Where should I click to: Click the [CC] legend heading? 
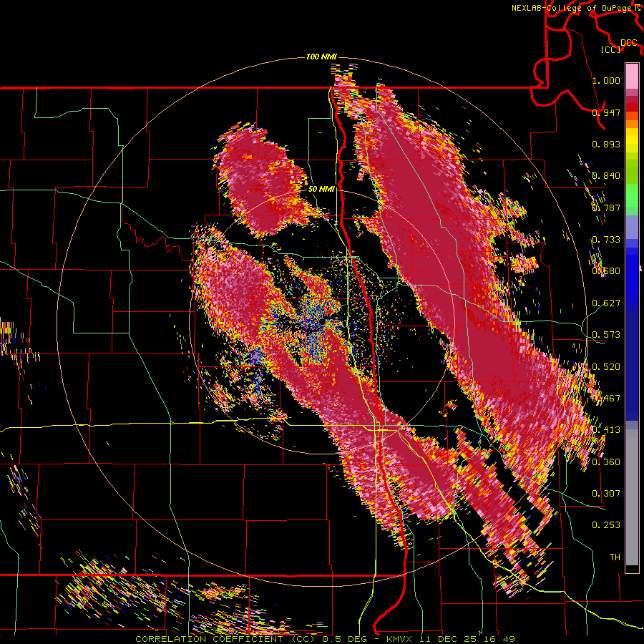pos(611,49)
